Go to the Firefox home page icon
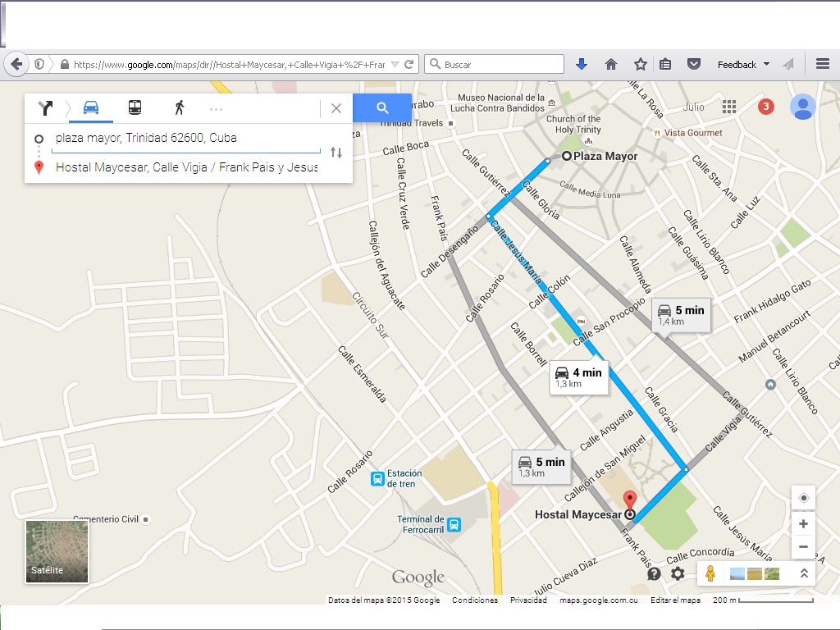This screenshot has height=630, width=840. pos(610,64)
